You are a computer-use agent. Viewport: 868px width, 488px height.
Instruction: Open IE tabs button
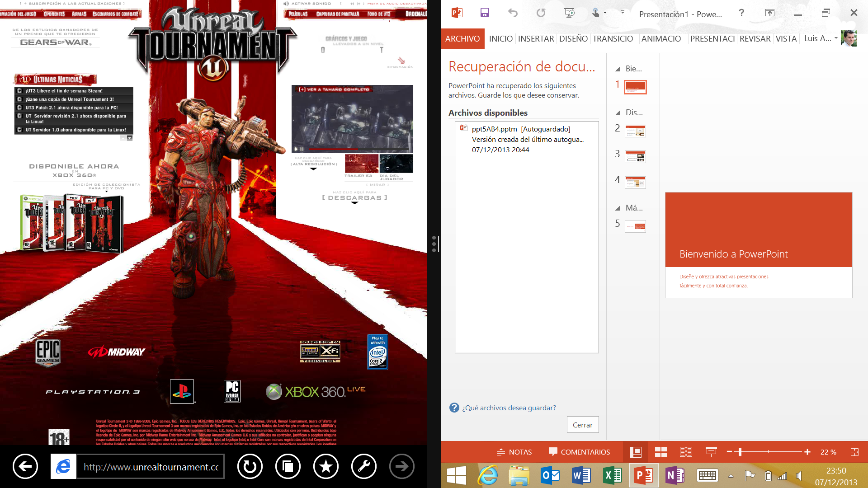pyautogui.click(x=288, y=466)
